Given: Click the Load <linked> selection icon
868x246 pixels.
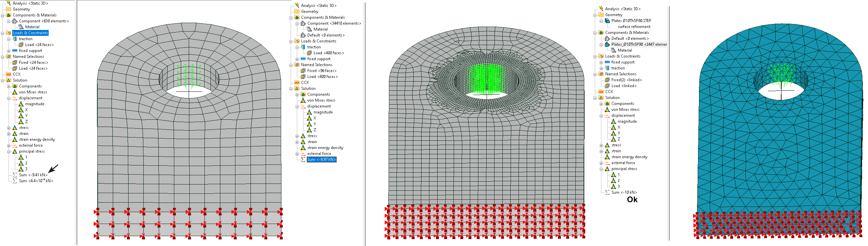Looking at the screenshot, I should point(607,86).
